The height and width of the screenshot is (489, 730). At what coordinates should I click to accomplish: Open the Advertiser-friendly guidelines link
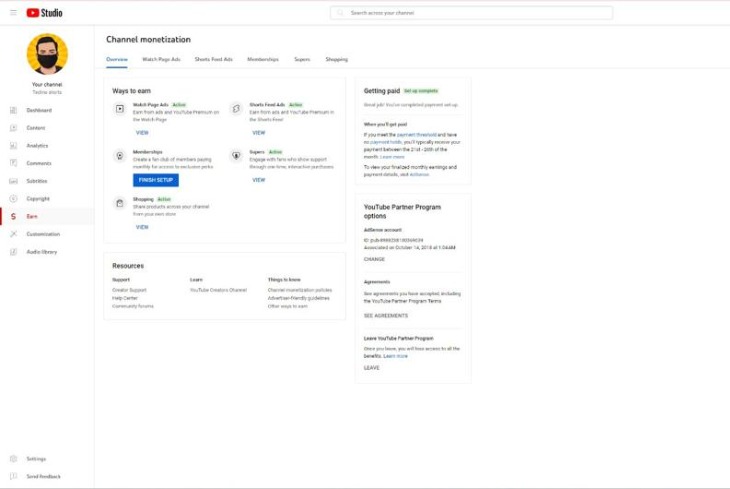pyautogui.click(x=298, y=298)
